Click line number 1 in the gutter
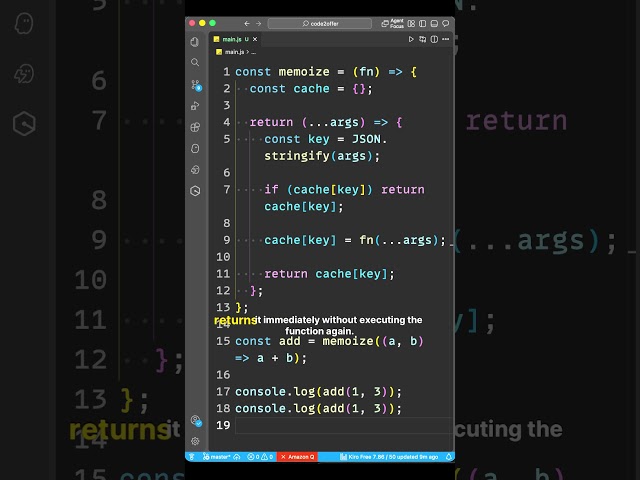The image size is (640, 480). (x=227, y=72)
